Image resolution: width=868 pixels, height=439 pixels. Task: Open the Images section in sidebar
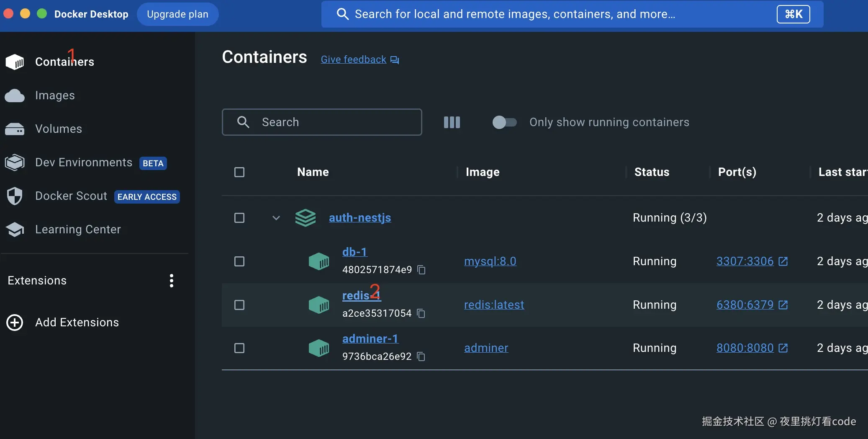pyautogui.click(x=55, y=96)
